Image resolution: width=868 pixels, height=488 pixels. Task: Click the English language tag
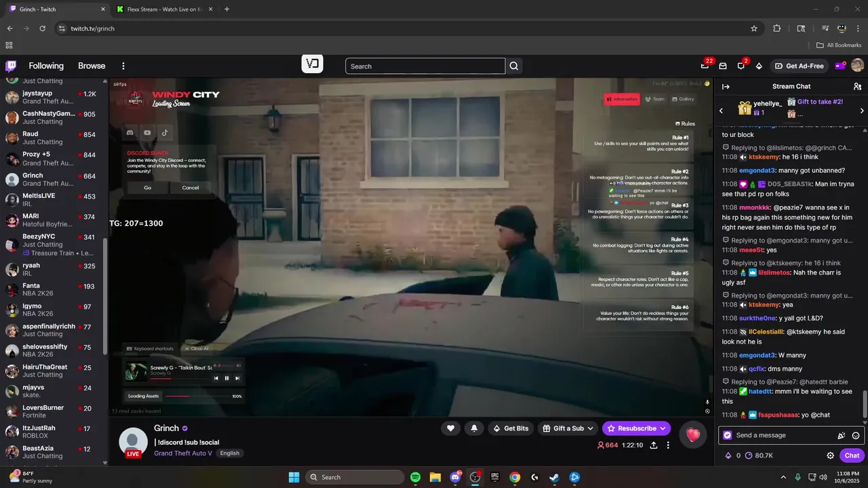229,453
